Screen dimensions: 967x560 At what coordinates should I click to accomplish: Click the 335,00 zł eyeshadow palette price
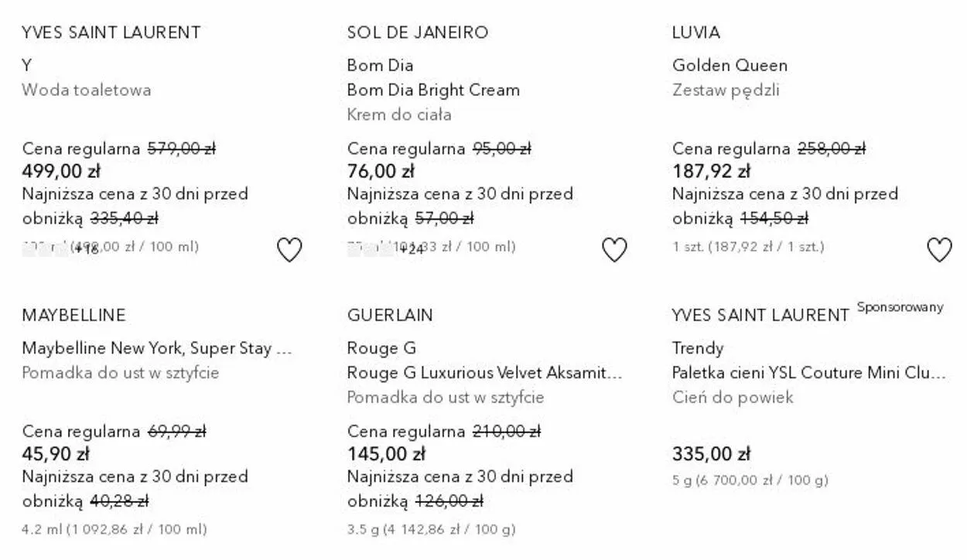[x=711, y=454]
